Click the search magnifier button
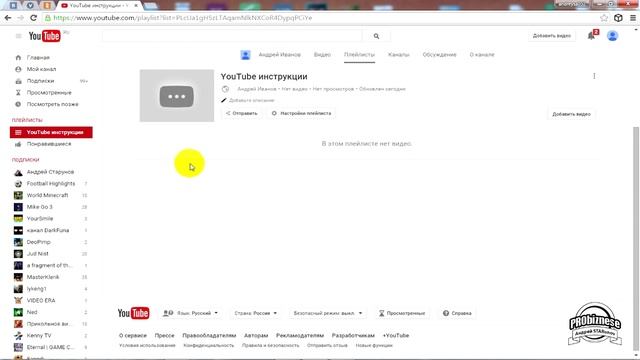 tap(376, 36)
